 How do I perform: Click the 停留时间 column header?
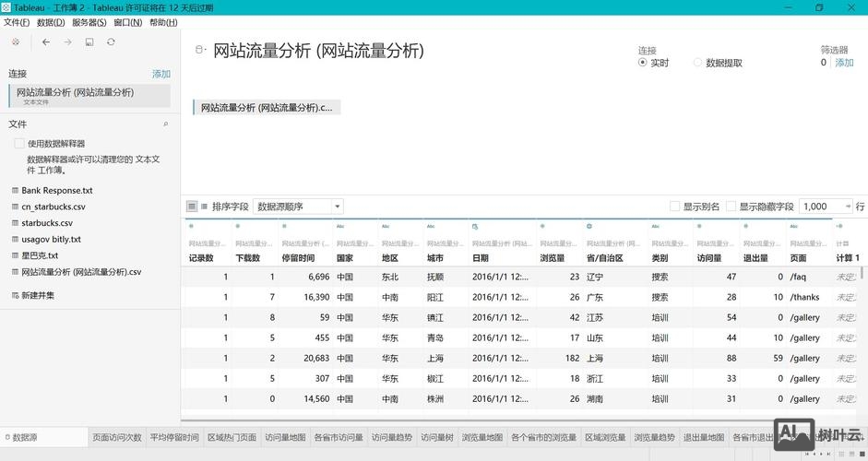click(298, 258)
